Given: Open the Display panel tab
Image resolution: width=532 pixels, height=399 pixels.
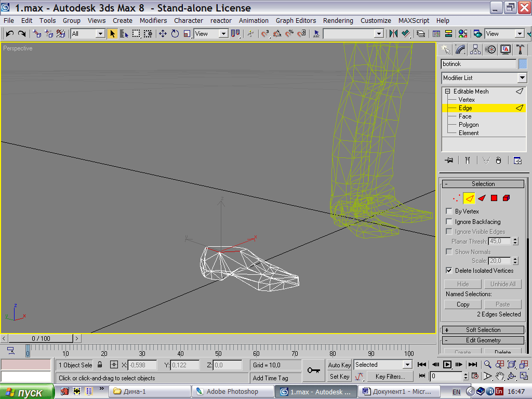Looking at the screenshot, I should [505, 49].
